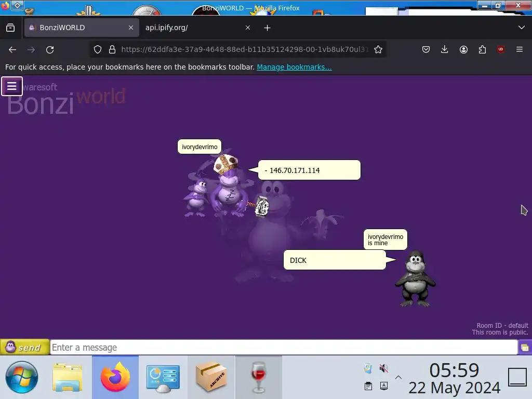532x399 pixels.
Task: Open a new tab with plus button
Action: [x=268, y=28]
